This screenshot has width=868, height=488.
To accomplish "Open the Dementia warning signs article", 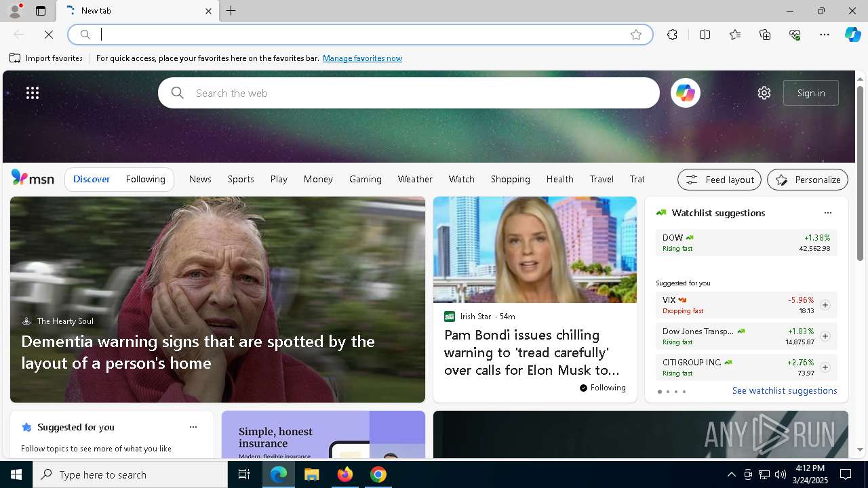I will click(x=198, y=352).
